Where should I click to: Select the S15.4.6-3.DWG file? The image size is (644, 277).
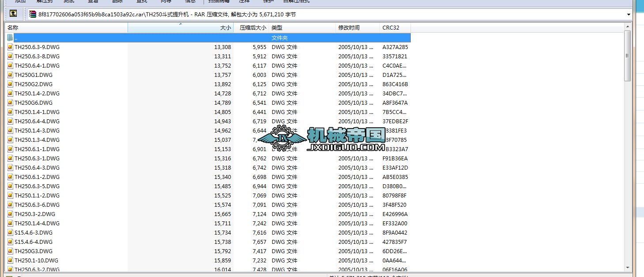tap(33, 232)
